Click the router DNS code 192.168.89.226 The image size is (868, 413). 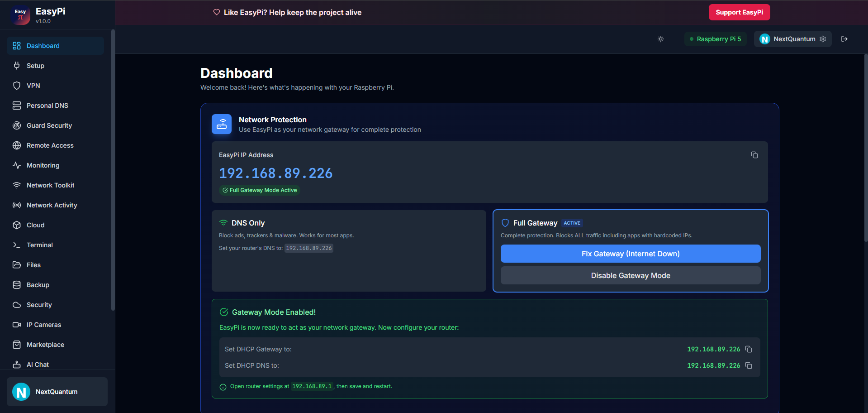(x=309, y=248)
